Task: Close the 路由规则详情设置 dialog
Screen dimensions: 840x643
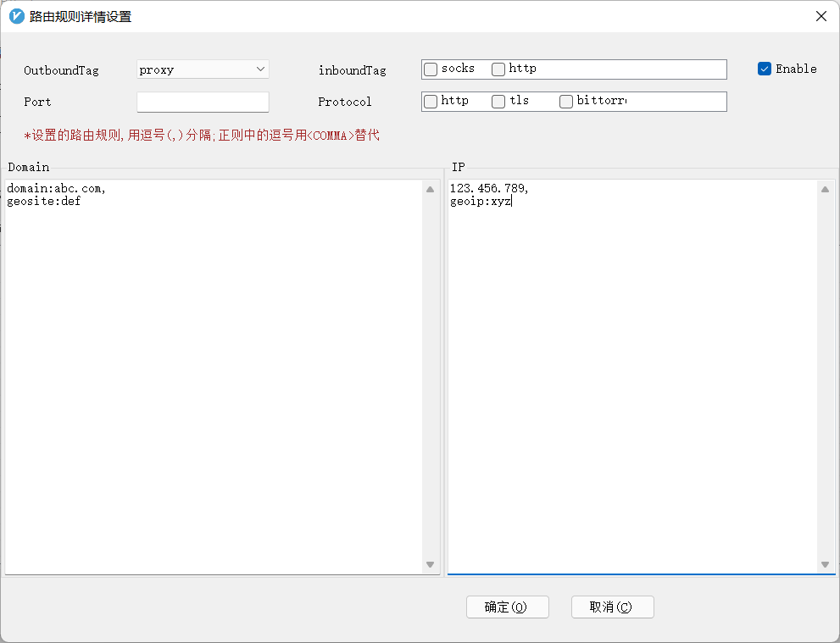Action: tap(820, 15)
